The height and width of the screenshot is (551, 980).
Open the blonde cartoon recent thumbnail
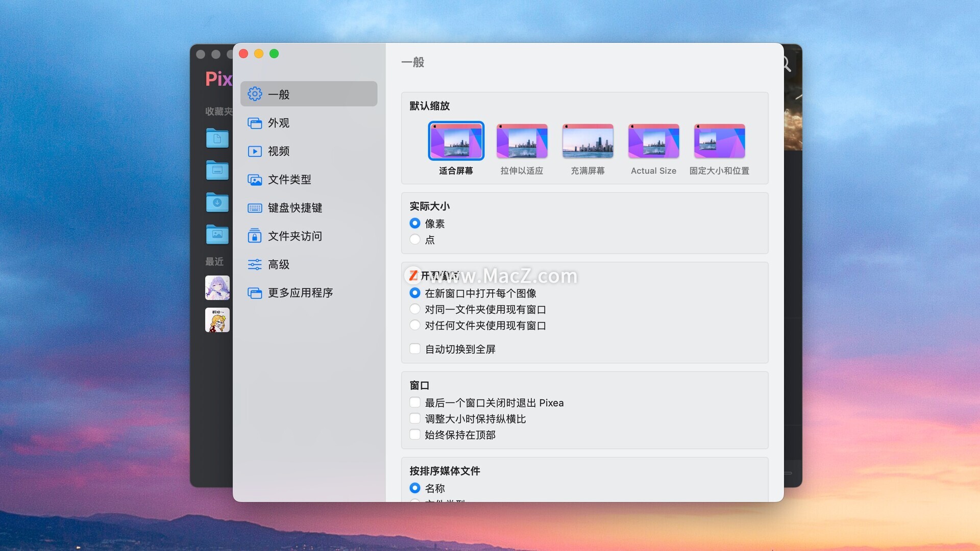(217, 320)
